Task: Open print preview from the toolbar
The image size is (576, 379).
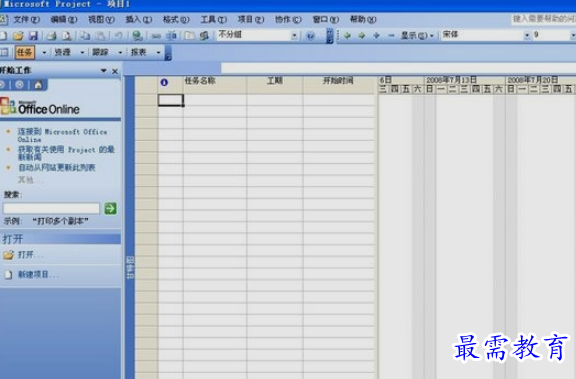Action: pyautogui.click(x=66, y=36)
